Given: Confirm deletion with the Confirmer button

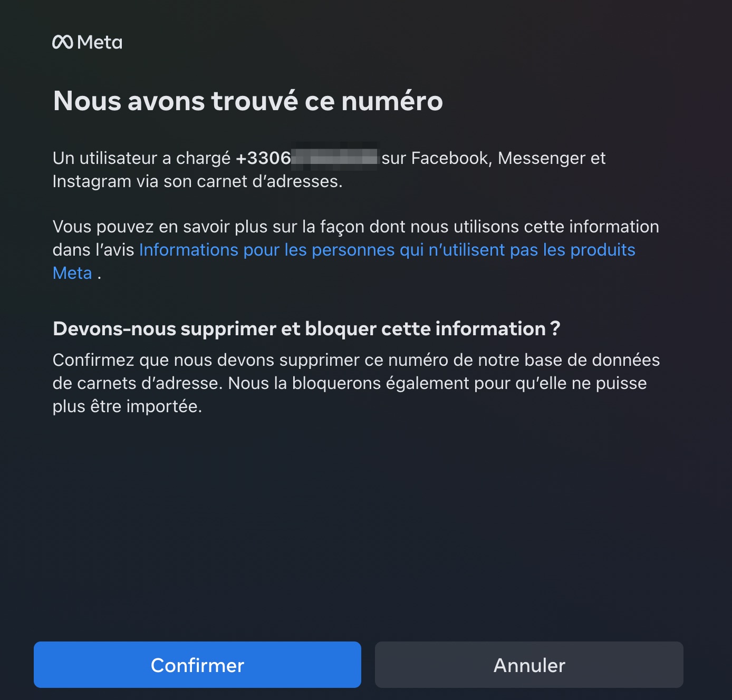Looking at the screenshot, I should (197, 665).
